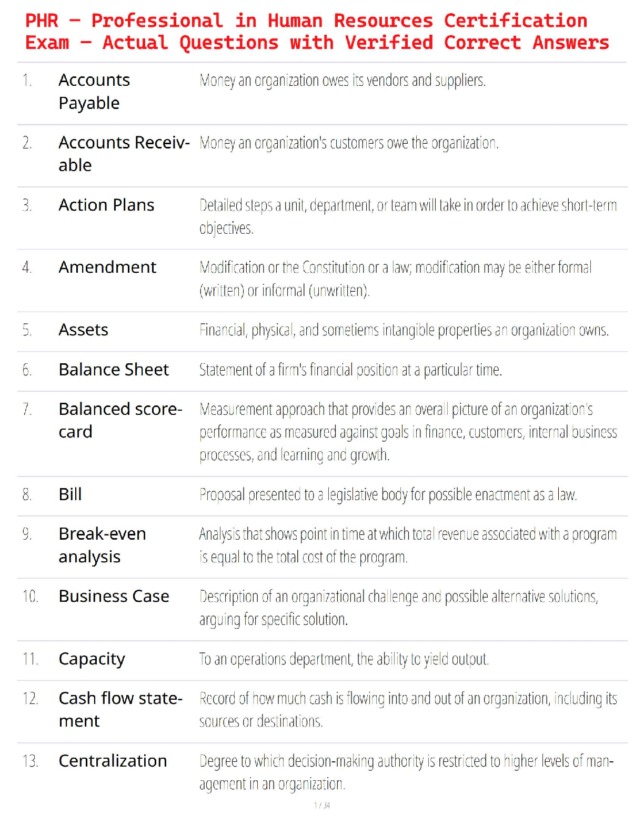Click the Break-even analysis term
Image resolution: width=644 pixels, height=834 pixels.
[102, 545]
